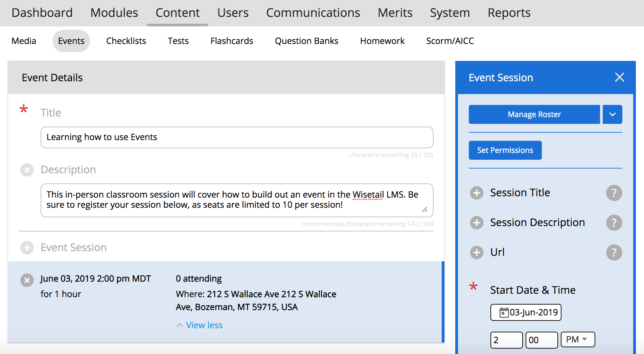Click the June 03, 2019 2:00 pm MDT text
Viewport: 644px width, 354px height.
coord(96,279)
